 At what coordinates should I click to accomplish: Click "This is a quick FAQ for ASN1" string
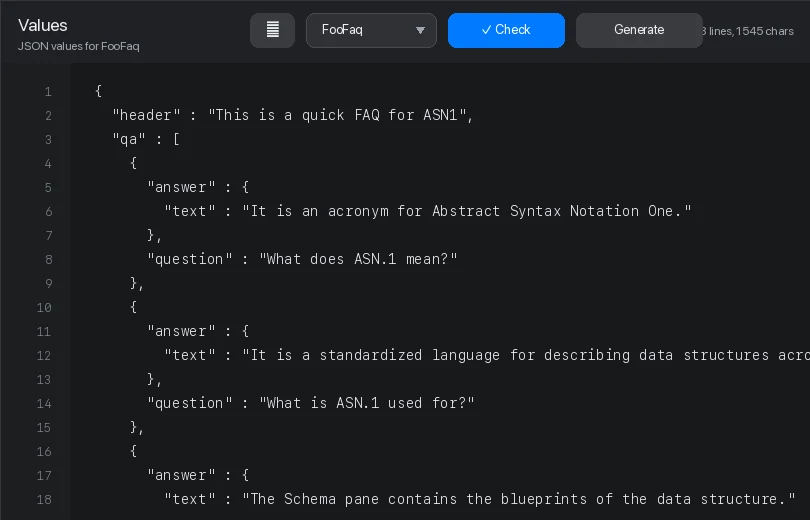pos(337,115)
